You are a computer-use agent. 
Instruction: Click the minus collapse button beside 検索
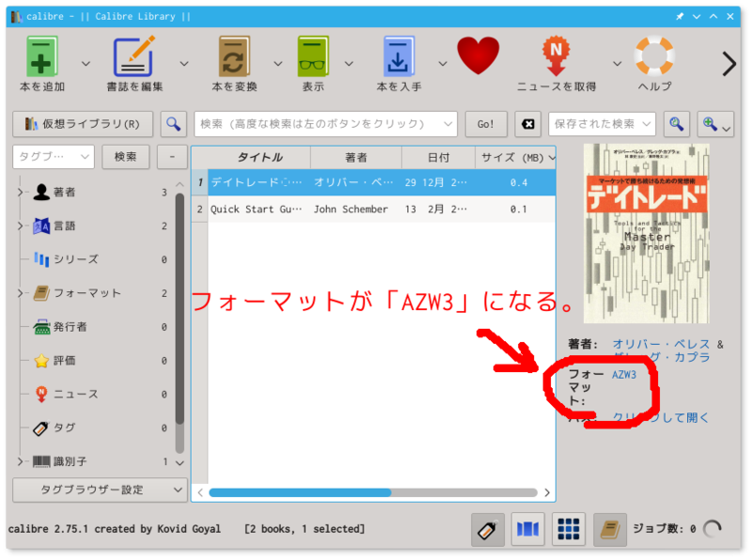(172, 157)
